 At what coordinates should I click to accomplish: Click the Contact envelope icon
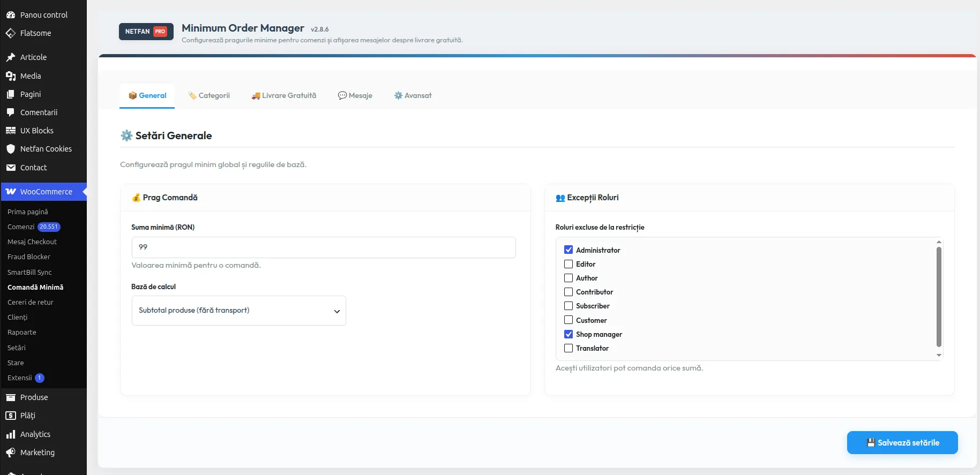[11, 168]
